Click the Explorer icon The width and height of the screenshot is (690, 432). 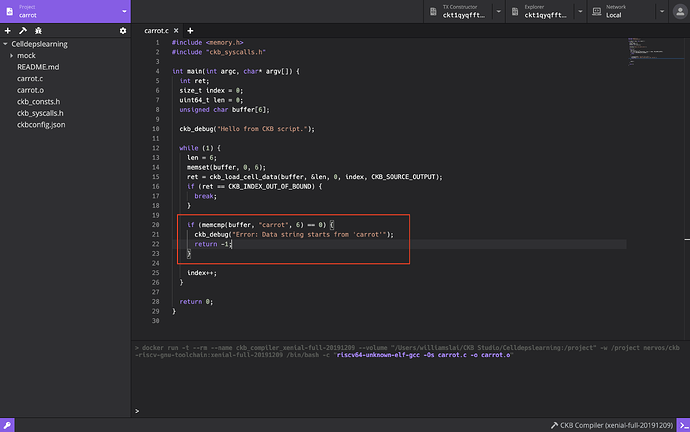515,11
